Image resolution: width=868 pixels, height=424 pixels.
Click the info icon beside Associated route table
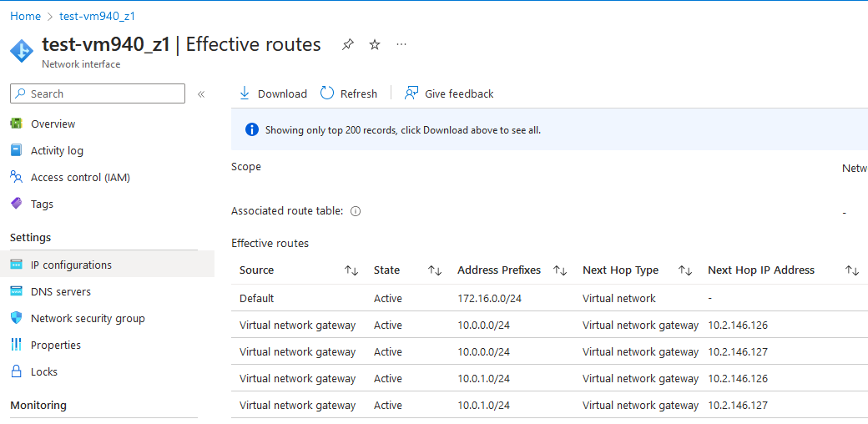tap(356, 211)
